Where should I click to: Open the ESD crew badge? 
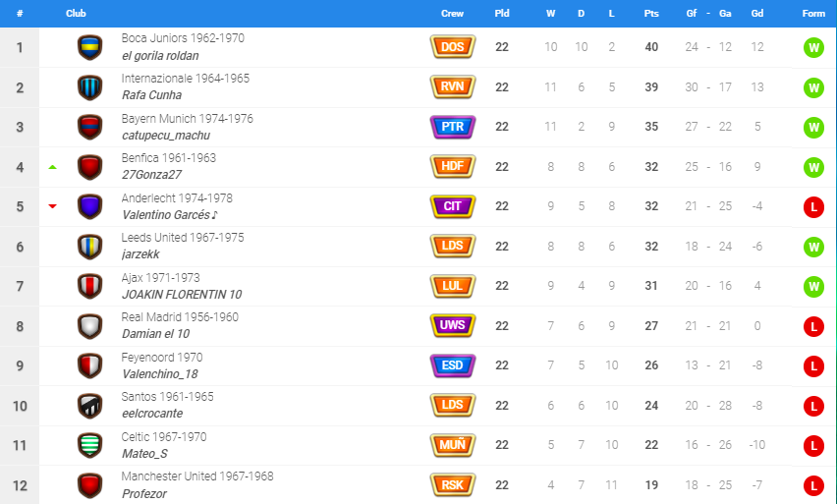[453, 365]
